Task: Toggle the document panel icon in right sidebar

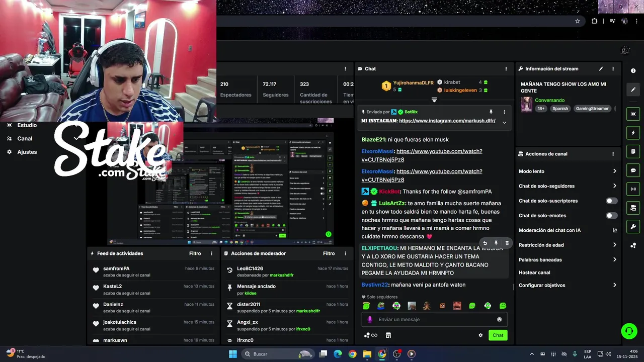Action: (x=633, y=152)
